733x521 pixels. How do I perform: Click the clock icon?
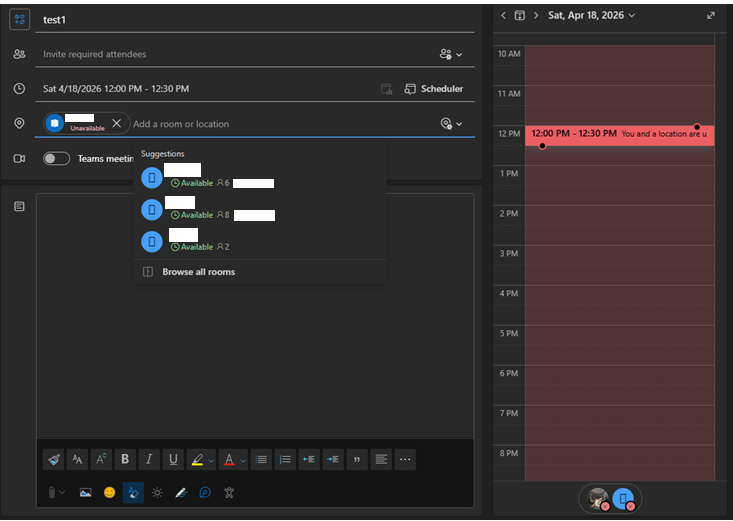[x=19, y=88]
